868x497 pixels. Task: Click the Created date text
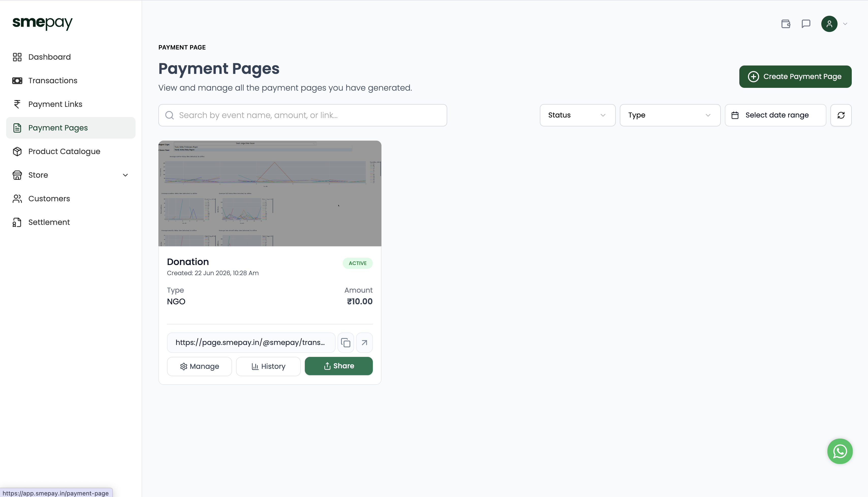[x=213, y=273]
